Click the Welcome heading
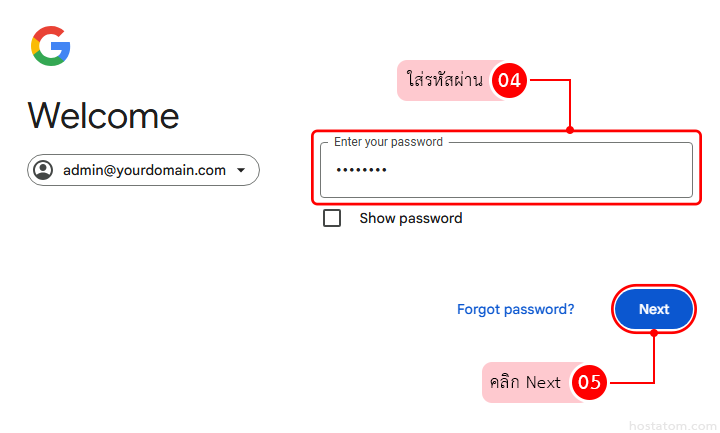The image size is (720, 433). tap(104, 116)
